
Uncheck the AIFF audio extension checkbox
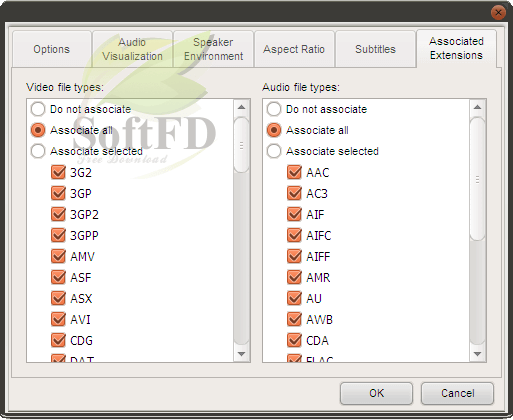(294, 256)
